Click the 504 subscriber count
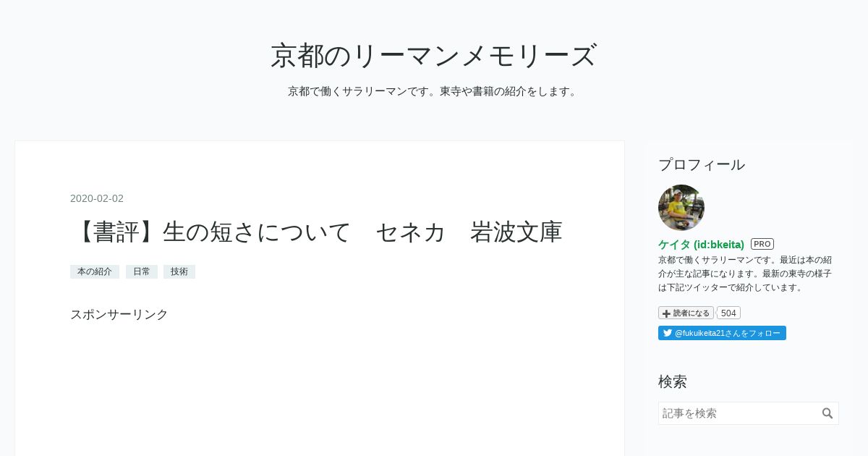Screen dimensions: 868x456 tap(728, 313)
